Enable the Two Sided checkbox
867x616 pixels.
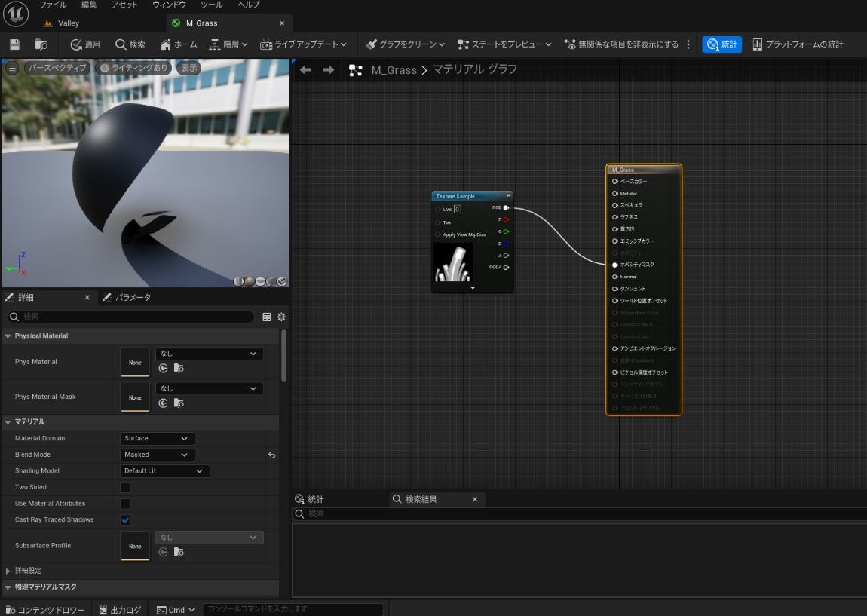tap(126, 487)
